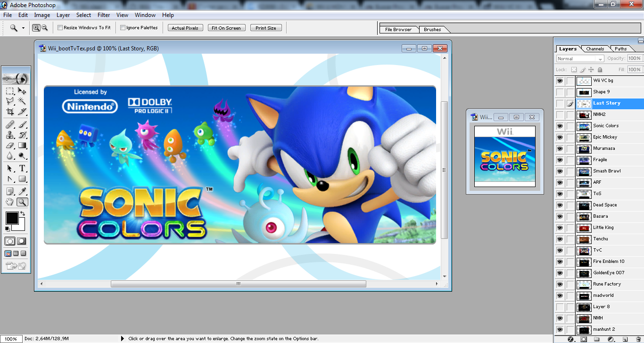Select the Rectangular Marquee tool

pos(10,91)
